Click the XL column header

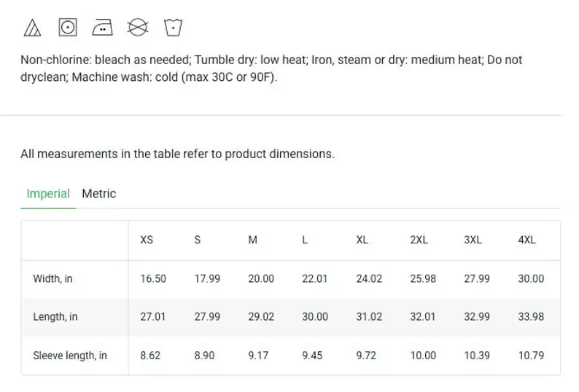point(362,240)
